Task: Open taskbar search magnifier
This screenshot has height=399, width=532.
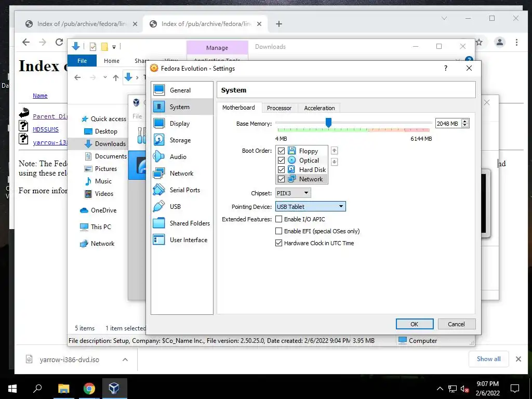Action: (37, 389)
